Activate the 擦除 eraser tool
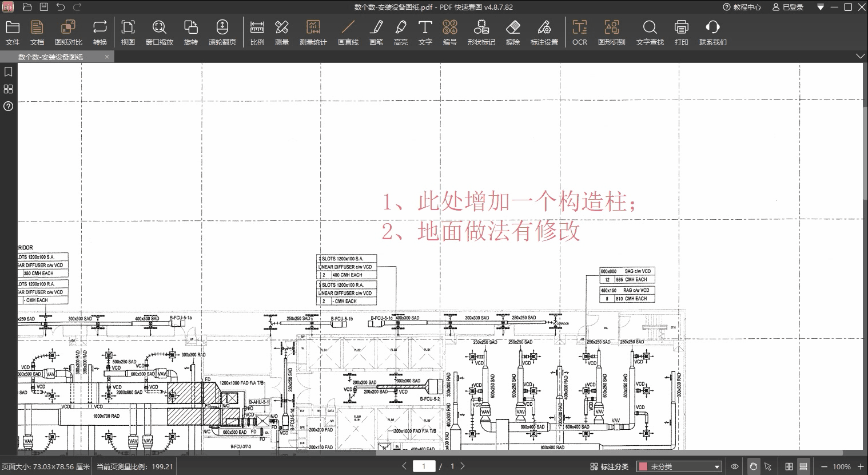This screenshot has height=475, width=868. (x=512, y=33)
